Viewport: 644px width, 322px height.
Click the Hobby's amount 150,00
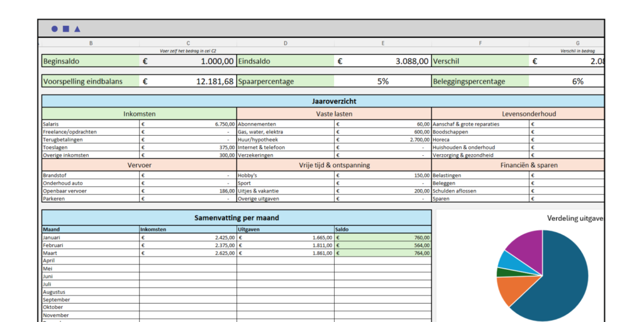coord(383,175)
